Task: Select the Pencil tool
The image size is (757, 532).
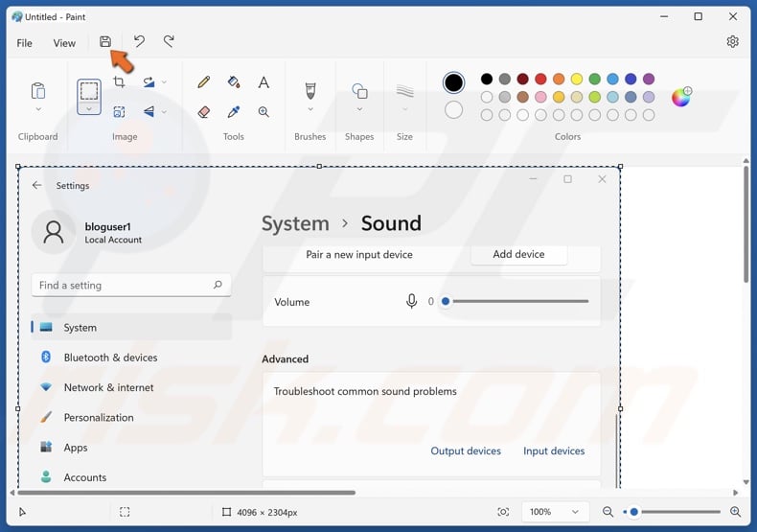Action: [x=203, y=83]
